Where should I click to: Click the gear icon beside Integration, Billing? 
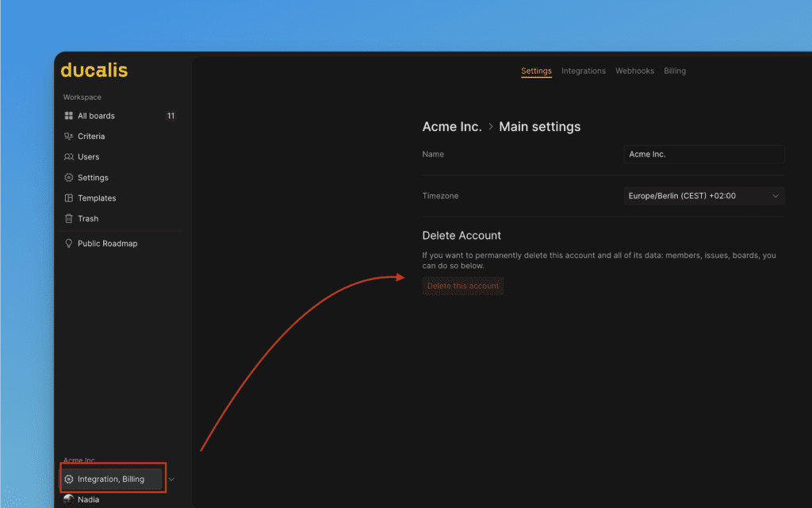tap(69, 479)
